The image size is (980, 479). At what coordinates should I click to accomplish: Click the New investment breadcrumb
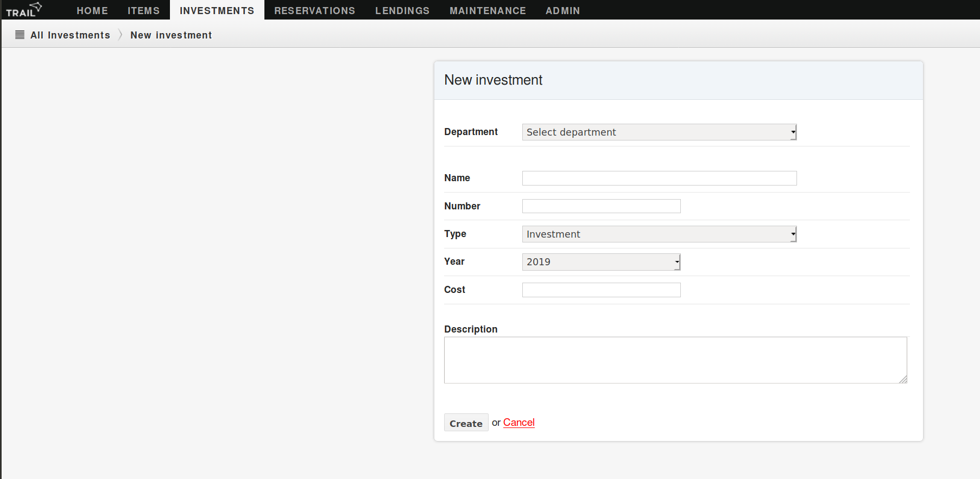tap(171, 35)
